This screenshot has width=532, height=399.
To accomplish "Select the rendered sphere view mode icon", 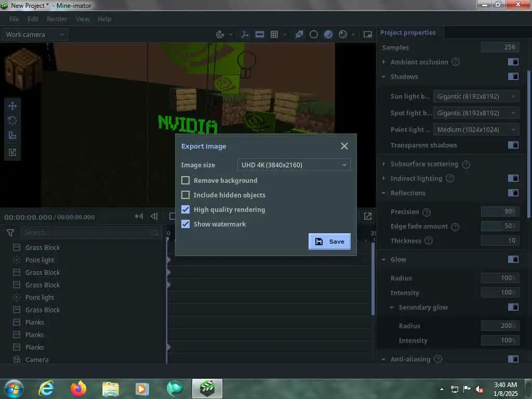I will [x=343, y=34].
